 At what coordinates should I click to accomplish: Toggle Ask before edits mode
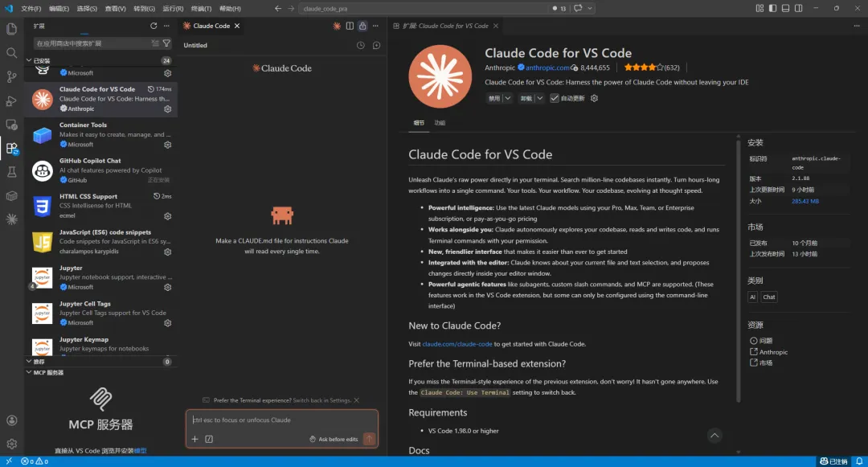[x=334, y=440]
